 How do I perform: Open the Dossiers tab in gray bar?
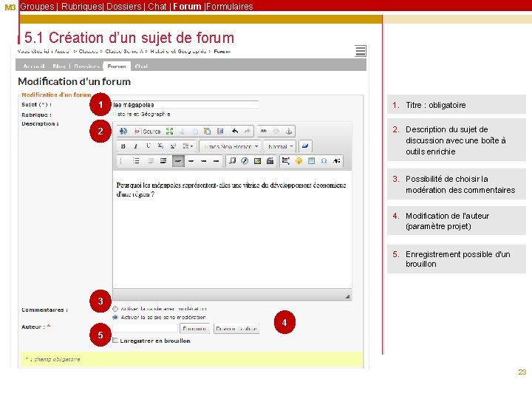[86, 66]
